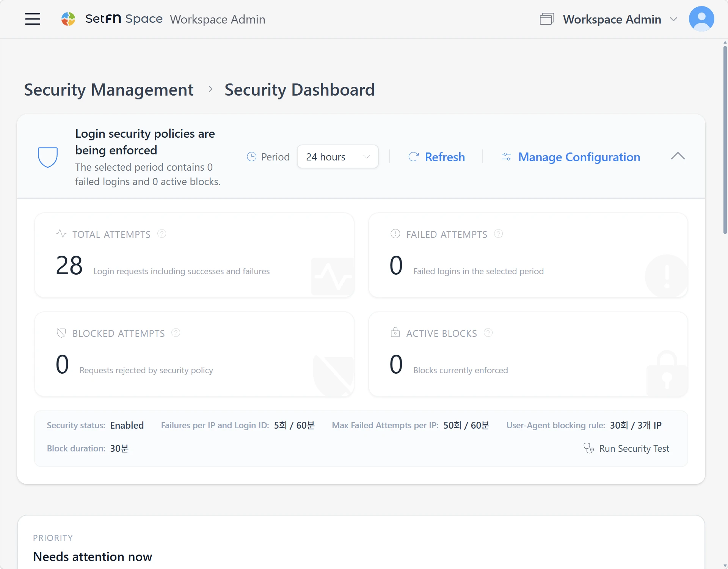
Task: Click the sliders icon for Manage Configuration
Action: point(507,157)
